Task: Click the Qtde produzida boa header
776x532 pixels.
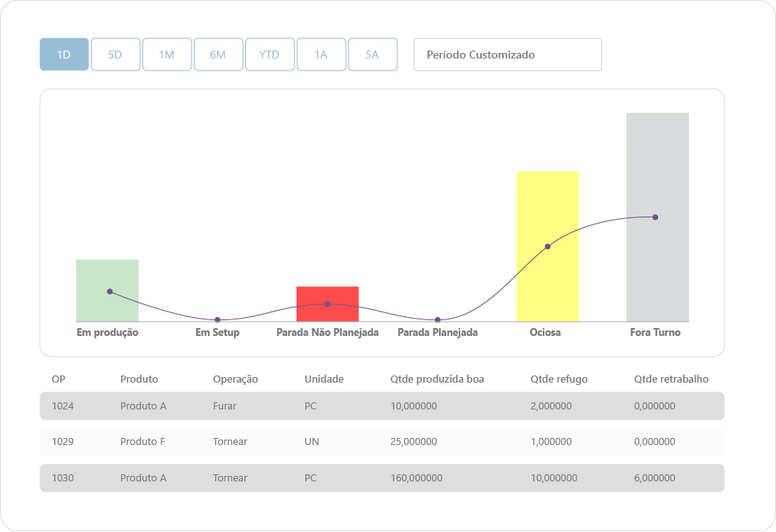Action: [437, 379]
